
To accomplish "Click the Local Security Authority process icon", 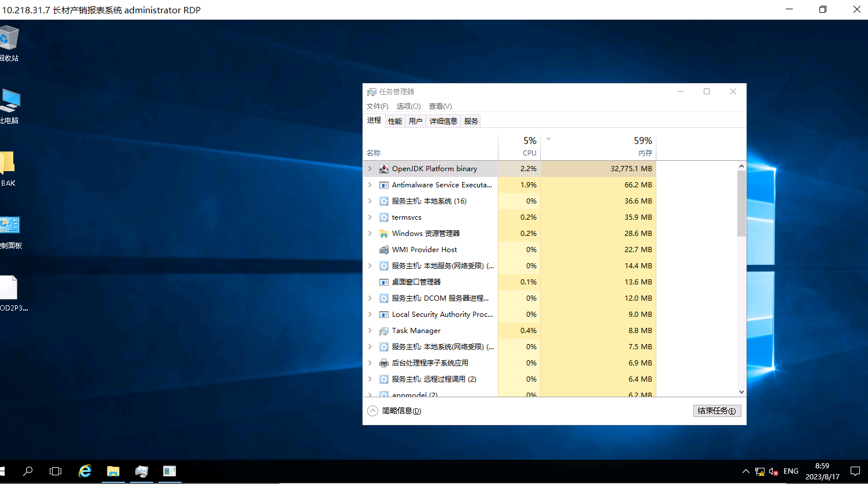I will click(x=384, y=315).
